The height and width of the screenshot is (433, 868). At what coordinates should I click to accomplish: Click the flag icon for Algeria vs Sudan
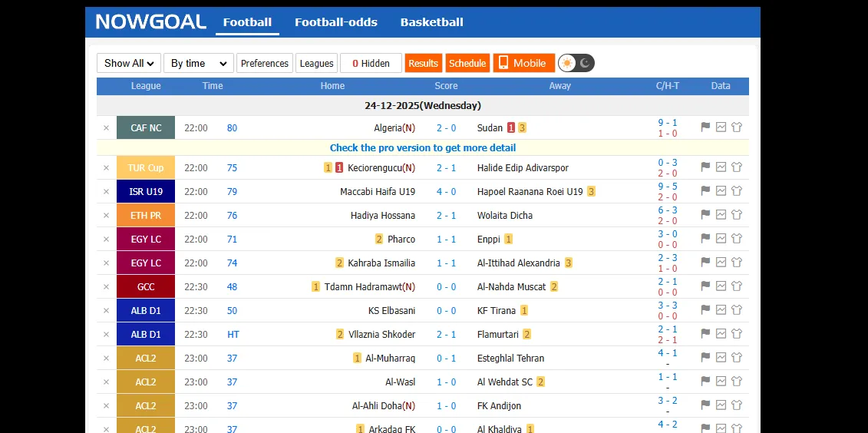click(x=705, y=127)
